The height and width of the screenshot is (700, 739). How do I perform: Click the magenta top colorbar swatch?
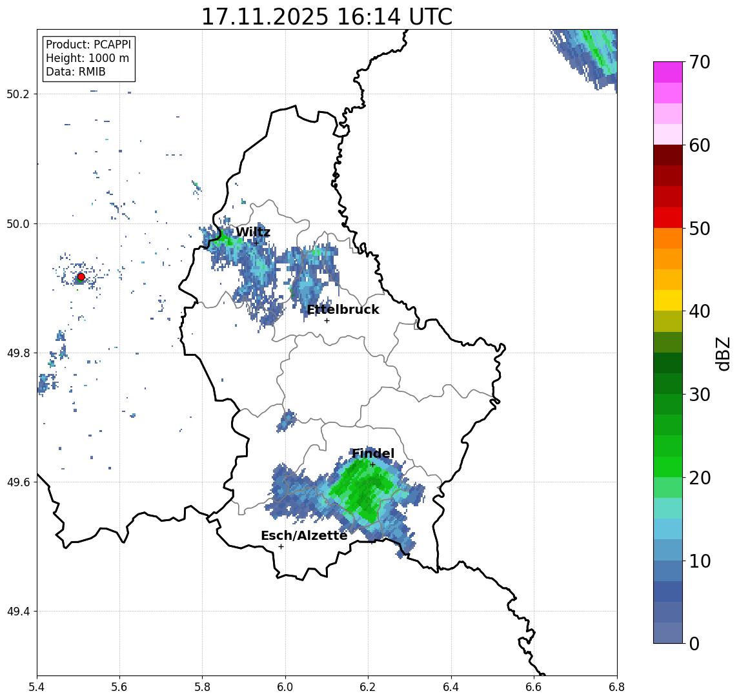668,72
